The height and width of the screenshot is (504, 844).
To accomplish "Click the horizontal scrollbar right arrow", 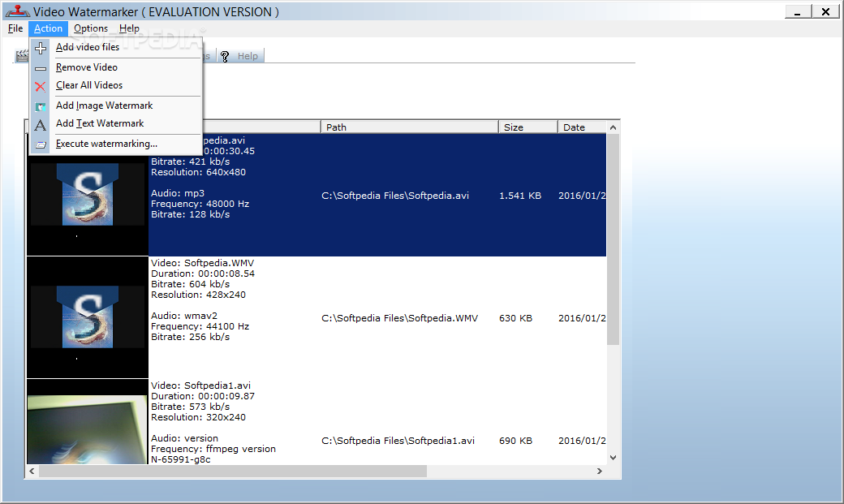I will 600,472.
